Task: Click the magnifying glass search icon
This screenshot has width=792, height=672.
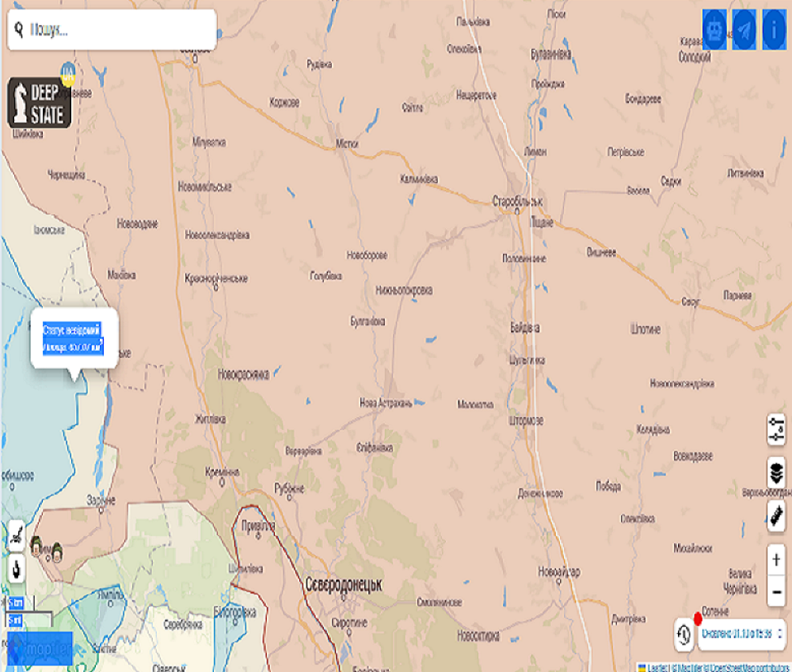Action: tap(19, 29)
